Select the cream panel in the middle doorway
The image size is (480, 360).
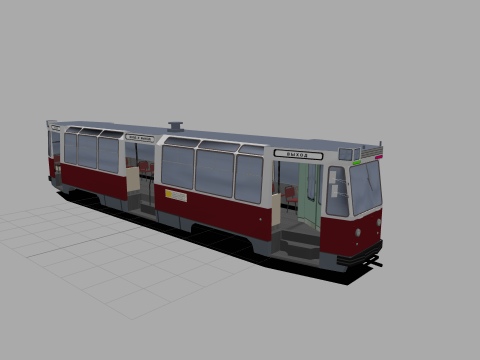(133, 179)
